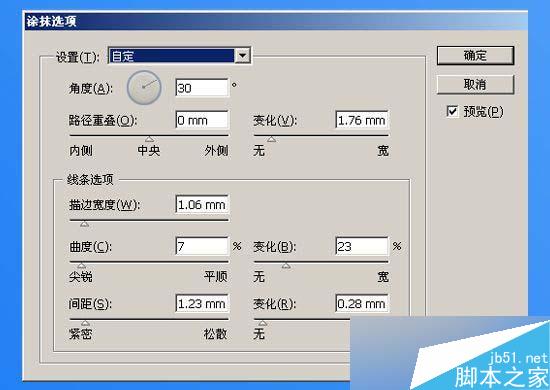This screenshot has height=390, width=550.
Task: Click the 变化(V) slider thumb near 无
Action: tap(271, 139)
